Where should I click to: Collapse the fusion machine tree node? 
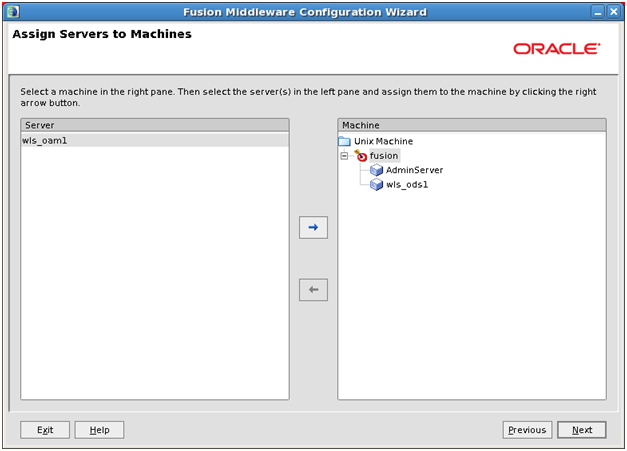pyautogui.click(x=344, y=156)
